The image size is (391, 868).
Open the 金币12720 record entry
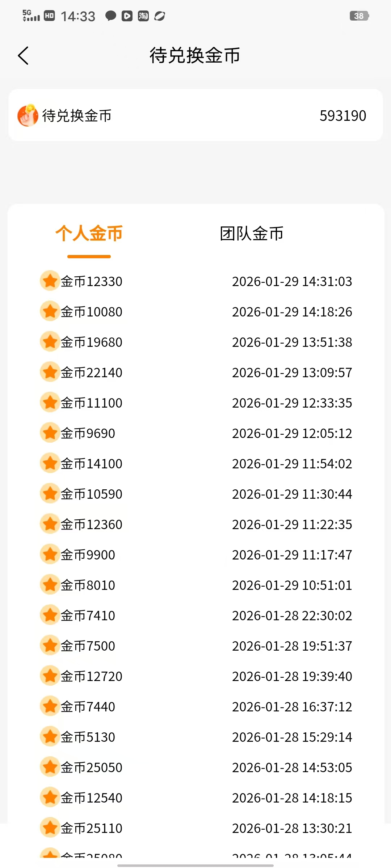pyautogui.click(x=195, y=676)
